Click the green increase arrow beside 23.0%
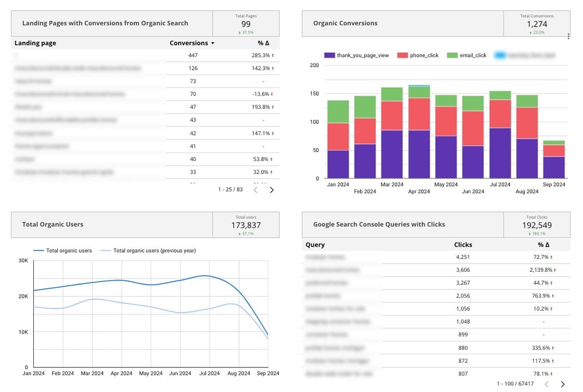Viewport: 583px width, 392px height. (x=530, y=31)
